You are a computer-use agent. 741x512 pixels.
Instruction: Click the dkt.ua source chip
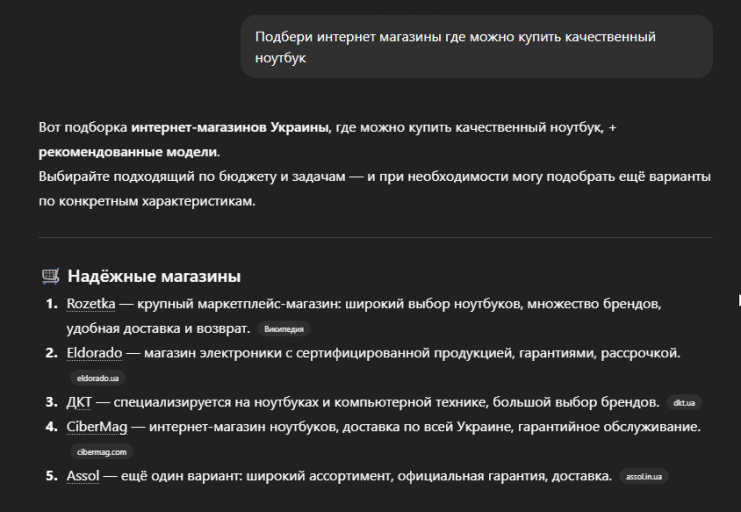point(684,403)
